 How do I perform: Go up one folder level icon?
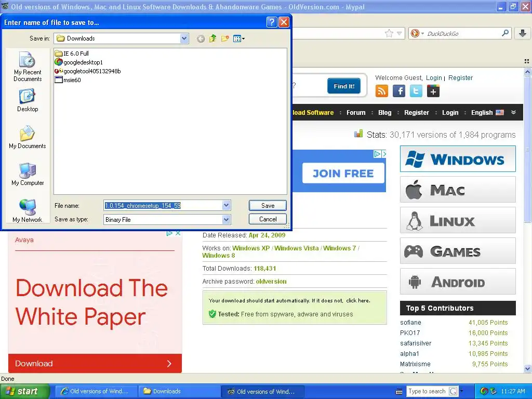(212, 38)
